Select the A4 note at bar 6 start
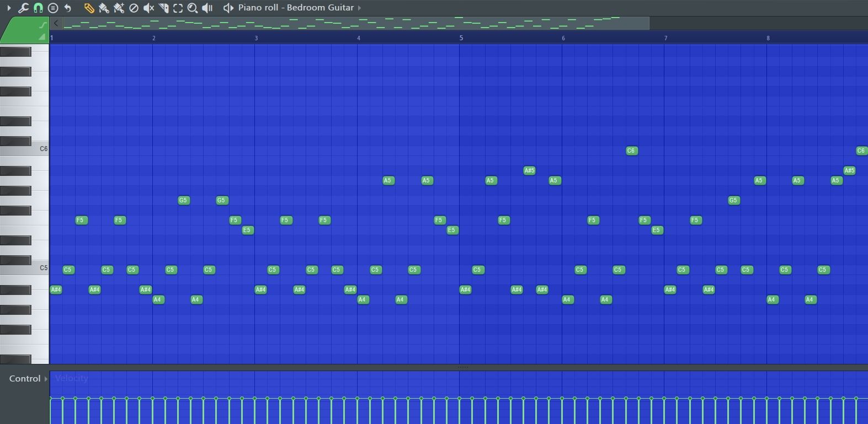868x424 pixels. (567, 299)
